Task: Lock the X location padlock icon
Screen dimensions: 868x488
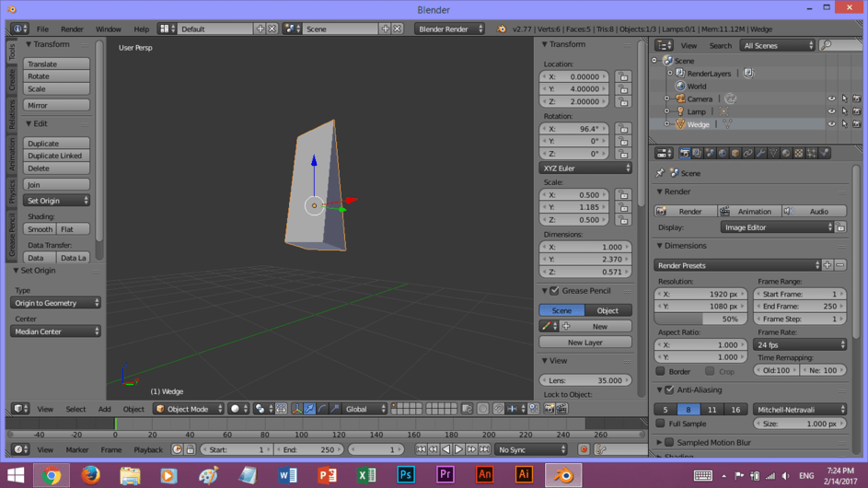Action: [623, 77]
